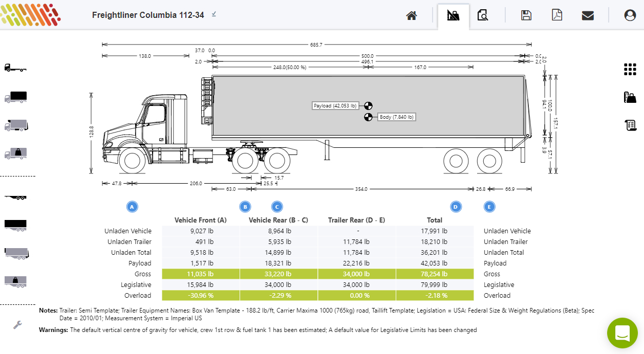
Task: Open the trailer chassis icon in sidebar
Action: click(x=15, y=197)
